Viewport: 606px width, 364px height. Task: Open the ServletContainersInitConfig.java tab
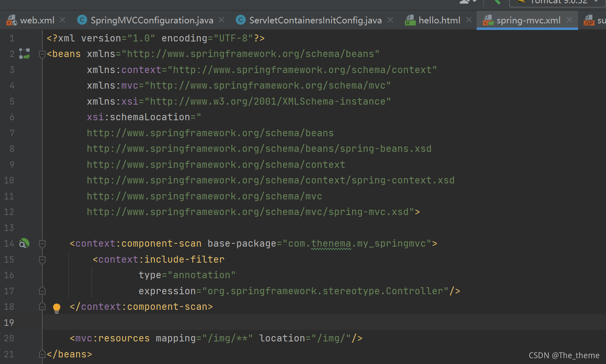tap(315, 20)
